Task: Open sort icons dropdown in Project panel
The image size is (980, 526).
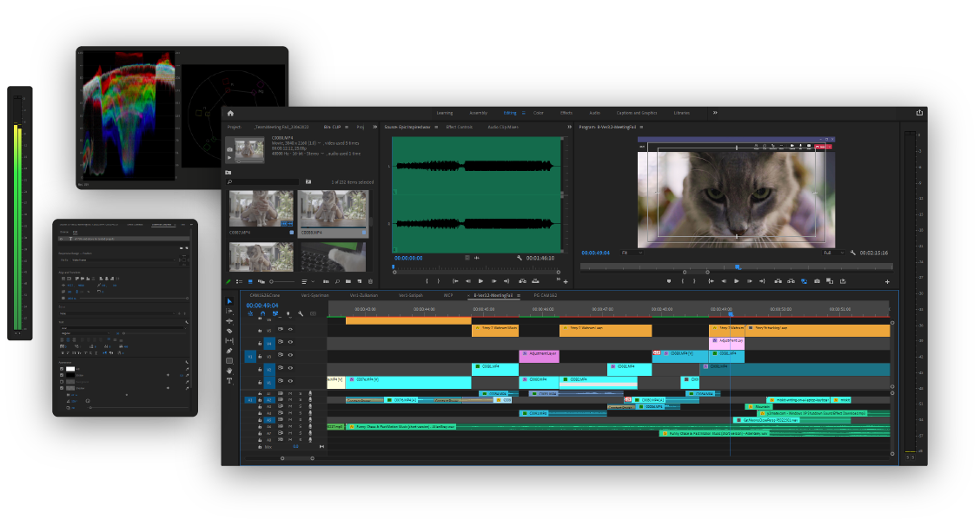Action: pyautogui.click(x=307, y=282)
